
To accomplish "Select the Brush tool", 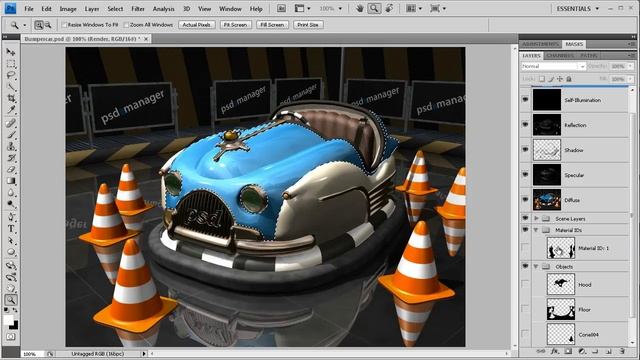I will click(11, 135).
